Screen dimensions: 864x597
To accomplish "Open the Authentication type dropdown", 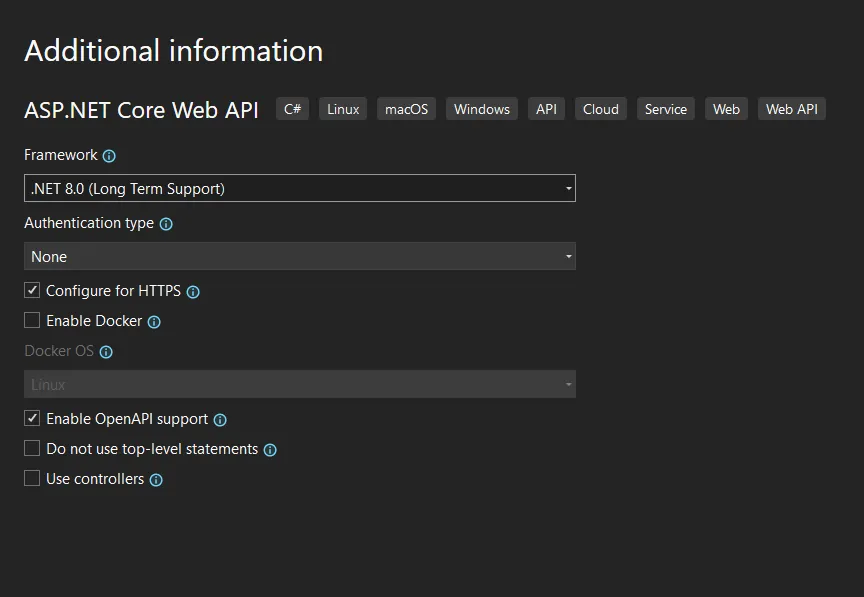I will (x=568, y=256).
